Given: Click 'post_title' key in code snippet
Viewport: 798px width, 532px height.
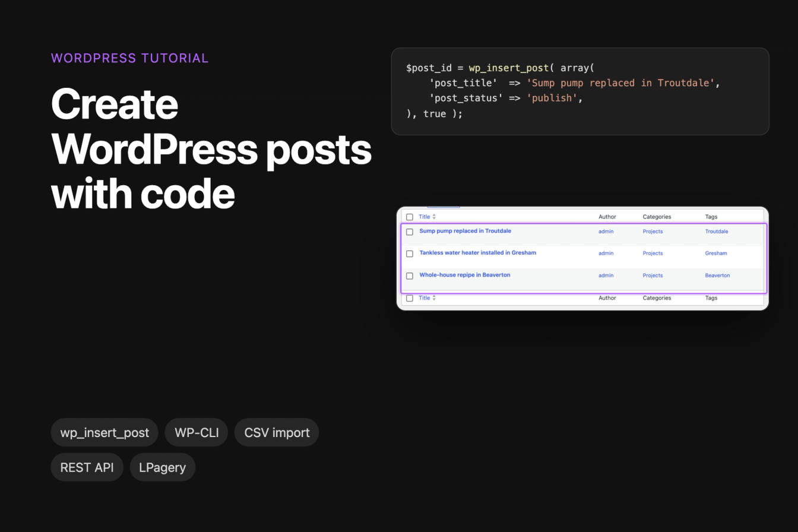Looking at the screenshot, I should 463,83.
